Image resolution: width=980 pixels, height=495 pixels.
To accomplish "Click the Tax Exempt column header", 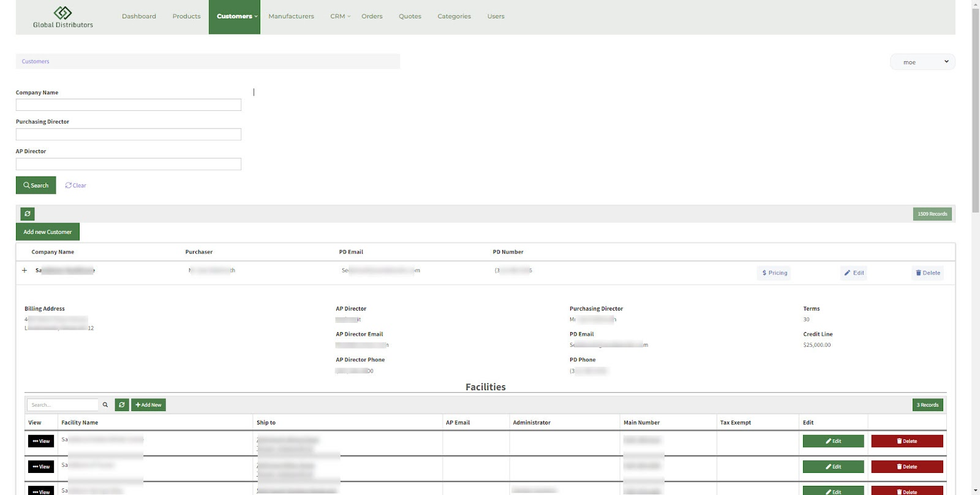I will coord(735,423).
